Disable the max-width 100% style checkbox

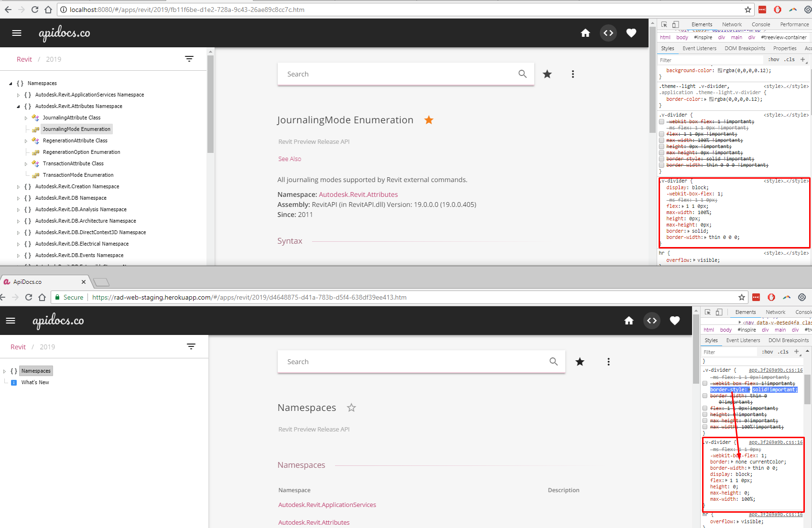661,140
